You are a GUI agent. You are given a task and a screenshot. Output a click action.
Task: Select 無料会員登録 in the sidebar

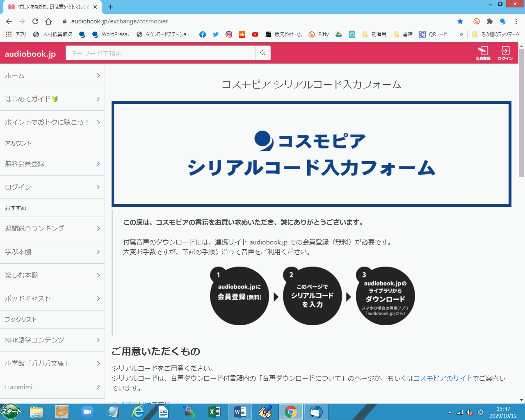52,164
